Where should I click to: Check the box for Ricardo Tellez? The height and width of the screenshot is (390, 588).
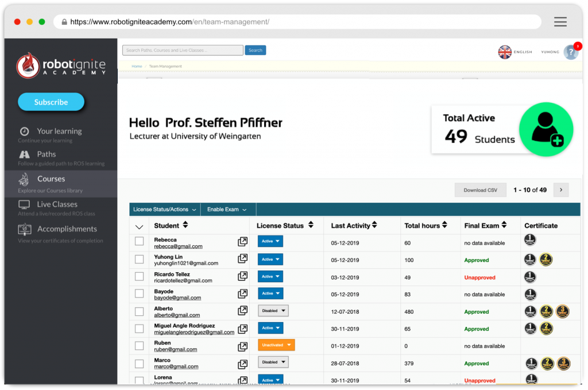pyautogui.click(x=139, y=276)
